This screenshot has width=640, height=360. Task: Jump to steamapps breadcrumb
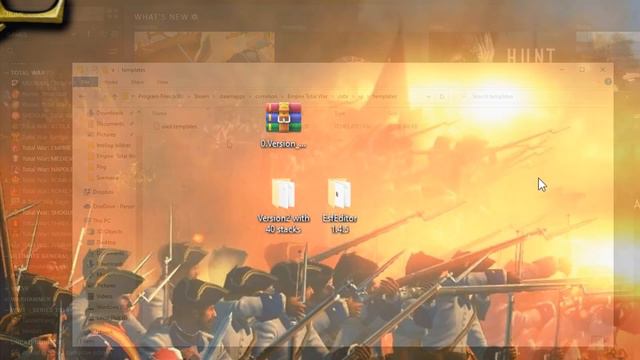pyautogui.click(x=232, y=97)
